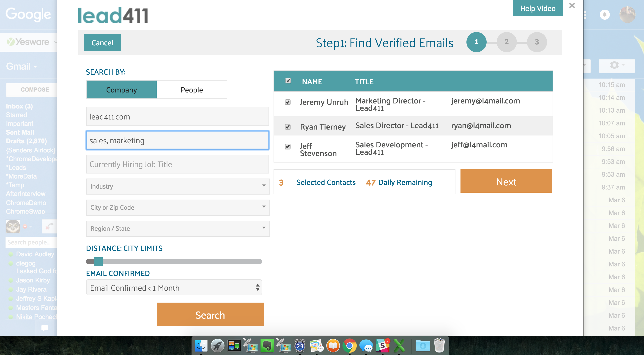Viewport: 644px width, 355px height.
Task: Switch to the People search tab
Action: click(x=192, y=90)
